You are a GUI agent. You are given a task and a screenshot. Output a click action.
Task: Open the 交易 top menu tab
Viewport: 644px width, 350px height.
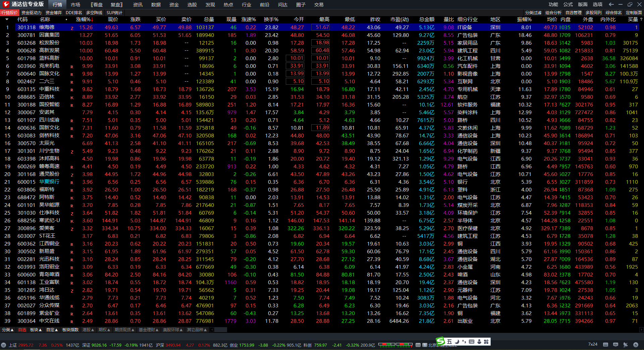point(319,5)
